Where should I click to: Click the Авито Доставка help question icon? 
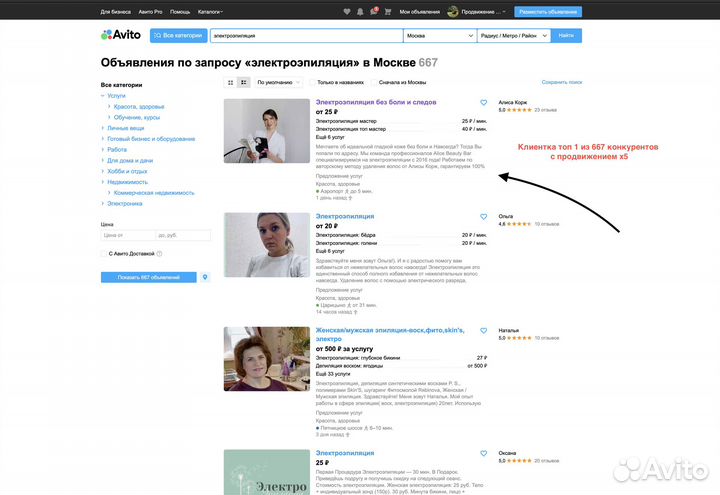click(159, 253)
